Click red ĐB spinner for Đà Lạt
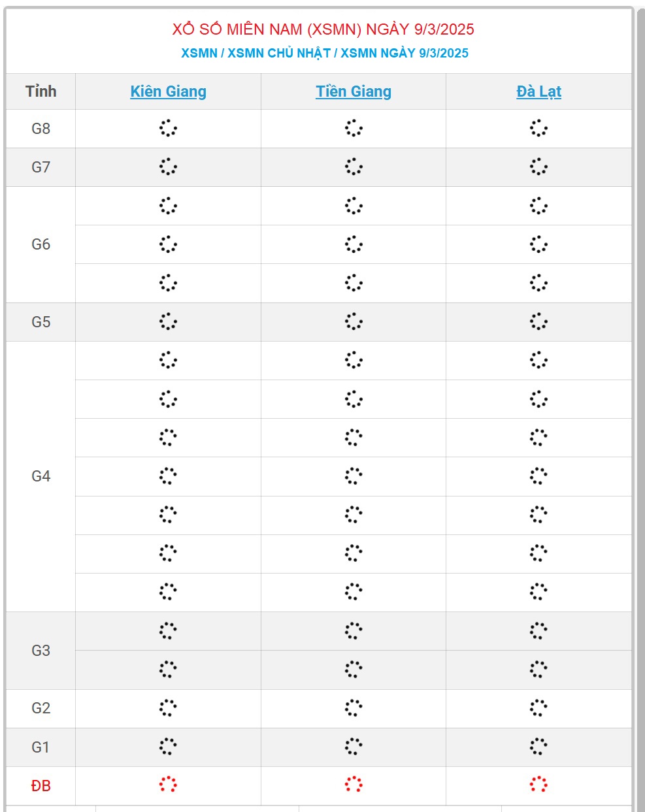 tap(538, 785)
